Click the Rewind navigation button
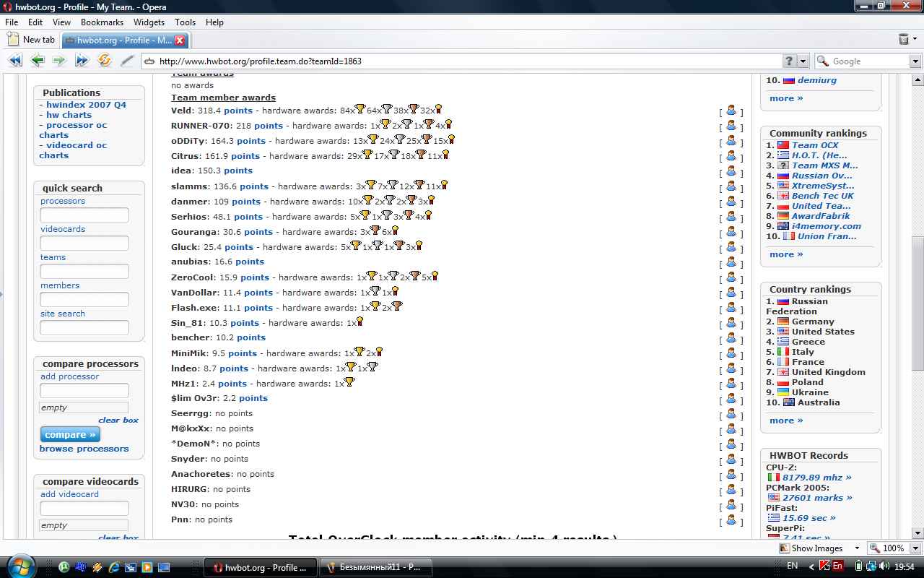Viewport: 924px width, 578px height. tap(15, 61)
